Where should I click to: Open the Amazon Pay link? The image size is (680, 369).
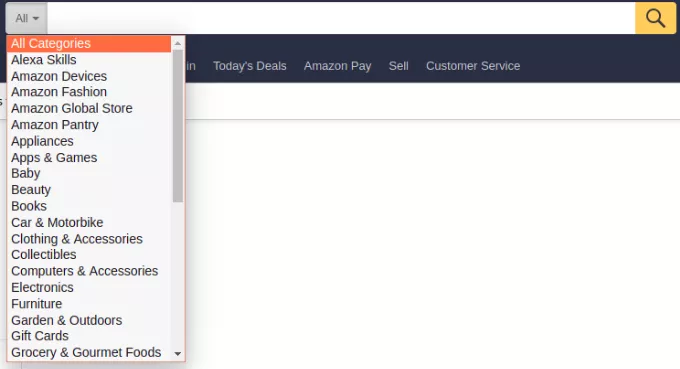[337, 66]
